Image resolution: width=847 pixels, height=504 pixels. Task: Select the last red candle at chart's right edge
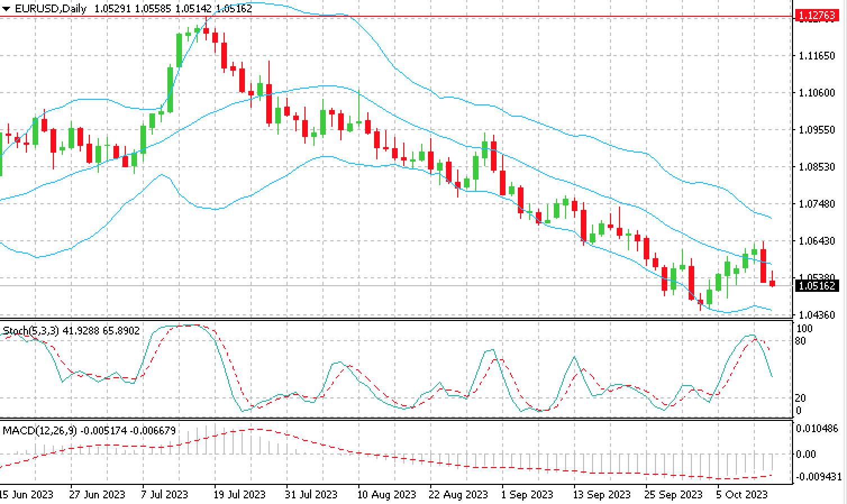point(772,284)
